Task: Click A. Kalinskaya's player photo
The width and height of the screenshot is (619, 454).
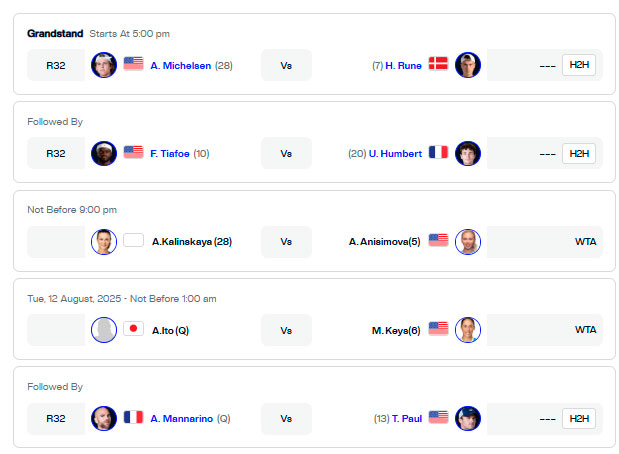Action: (x=104, y=242)
